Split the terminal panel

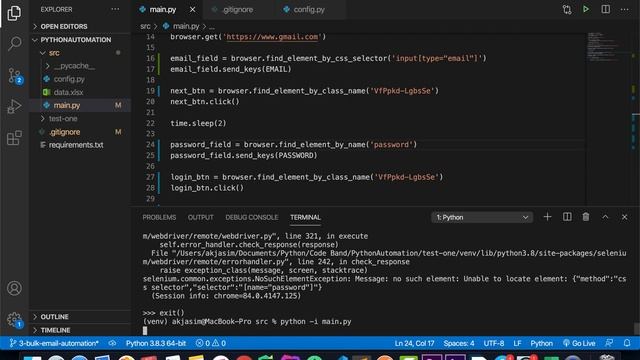point(567,217)
